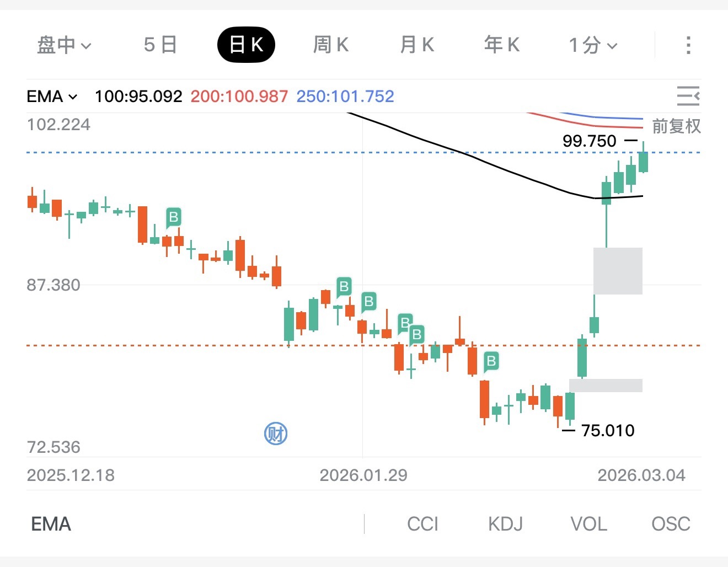Select the 月K monthly candlestick tab
The height and width of the screenshot is (567, 728).
coord(417,45)
